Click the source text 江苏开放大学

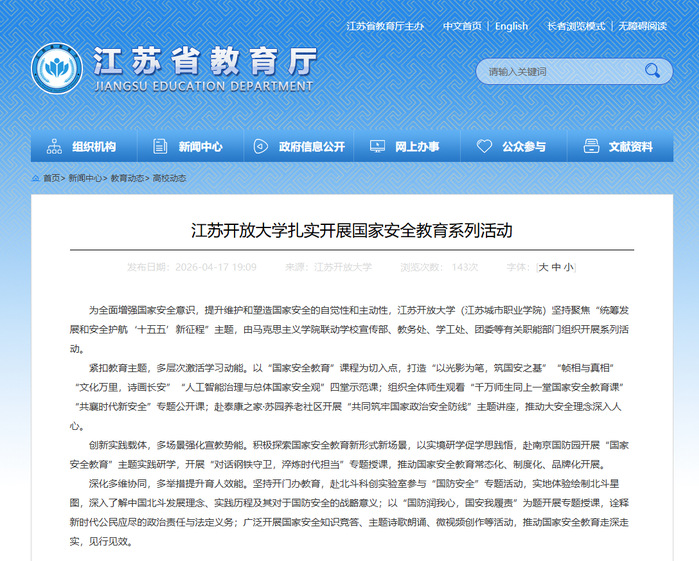(x=342, y=267)
